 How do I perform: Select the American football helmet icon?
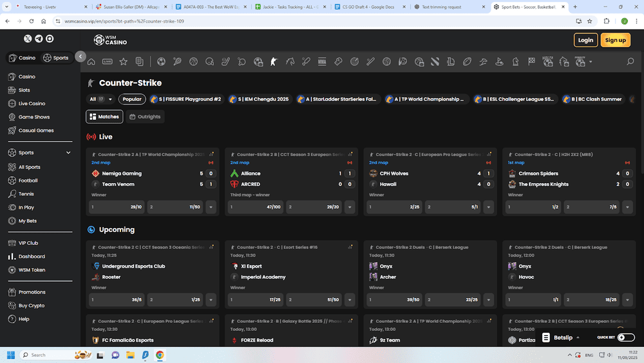(209, 62)
